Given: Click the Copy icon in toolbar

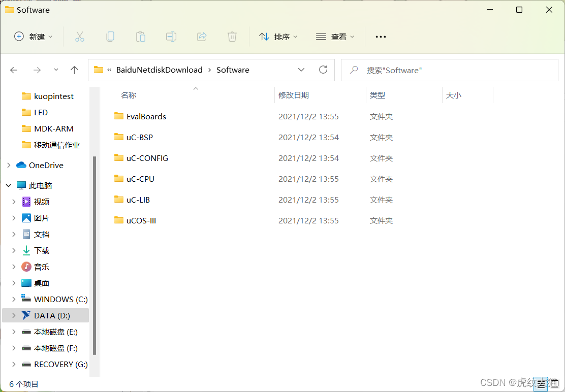Looking at the screenshot, I should tap(110, 37).
